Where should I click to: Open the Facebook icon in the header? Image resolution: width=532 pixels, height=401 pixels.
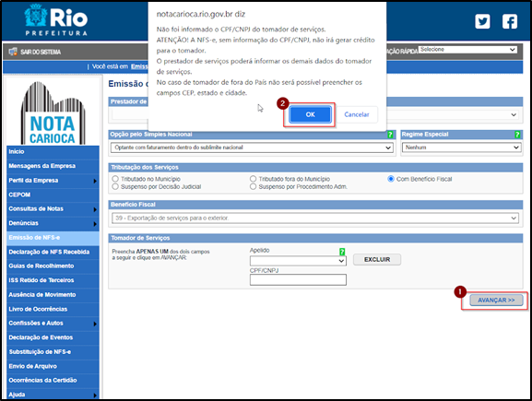[x=510, y=21]
